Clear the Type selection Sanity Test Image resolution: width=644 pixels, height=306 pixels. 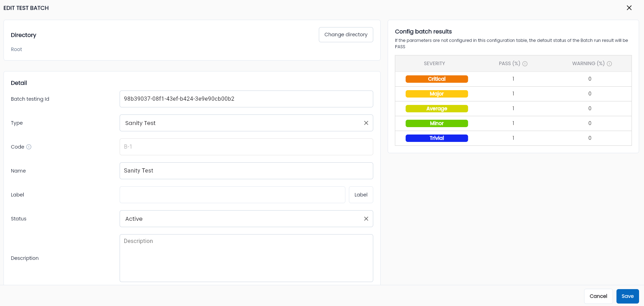coord(366,123)
